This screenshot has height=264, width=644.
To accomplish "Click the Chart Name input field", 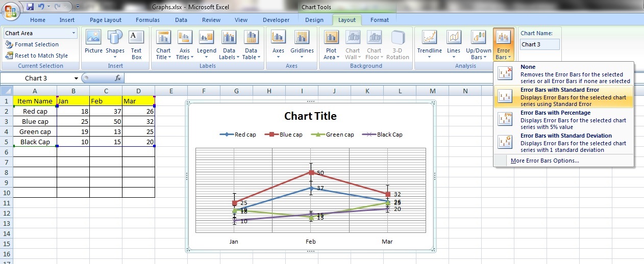I will [x=539, y=44].
